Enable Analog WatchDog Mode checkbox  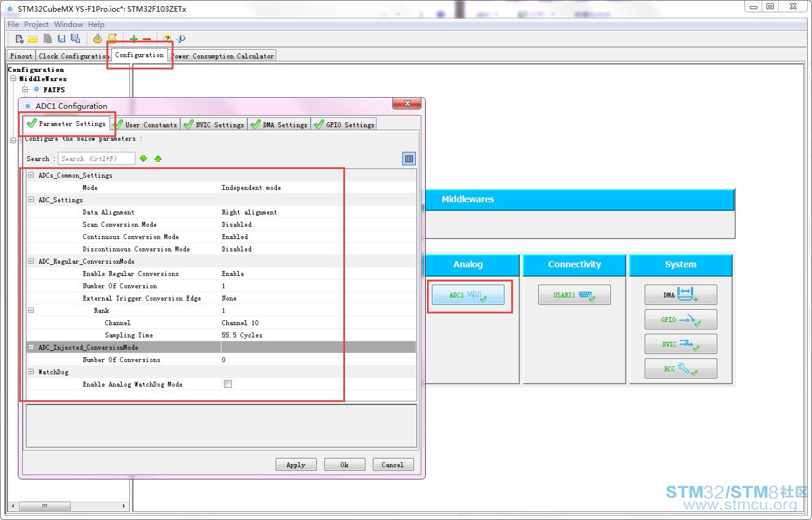point(228,384)
